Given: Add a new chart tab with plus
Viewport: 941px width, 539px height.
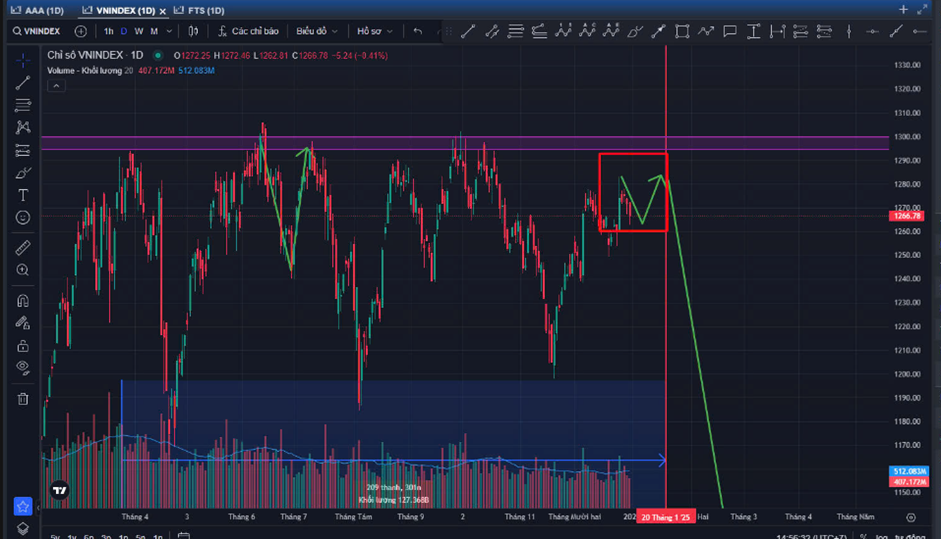Looking at the screenshot, I should [903, 9].
